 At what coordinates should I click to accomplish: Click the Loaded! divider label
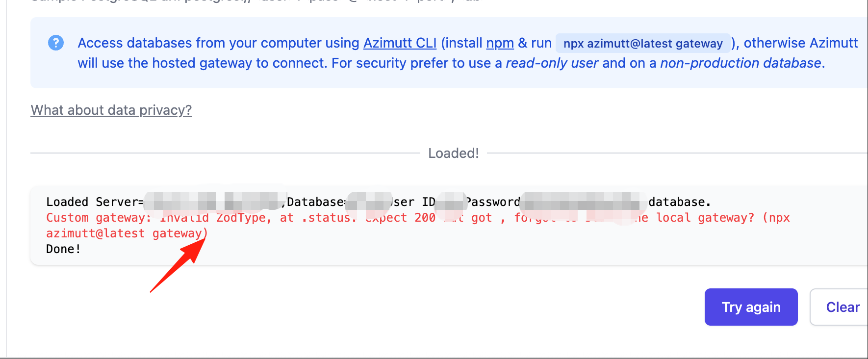454,153
